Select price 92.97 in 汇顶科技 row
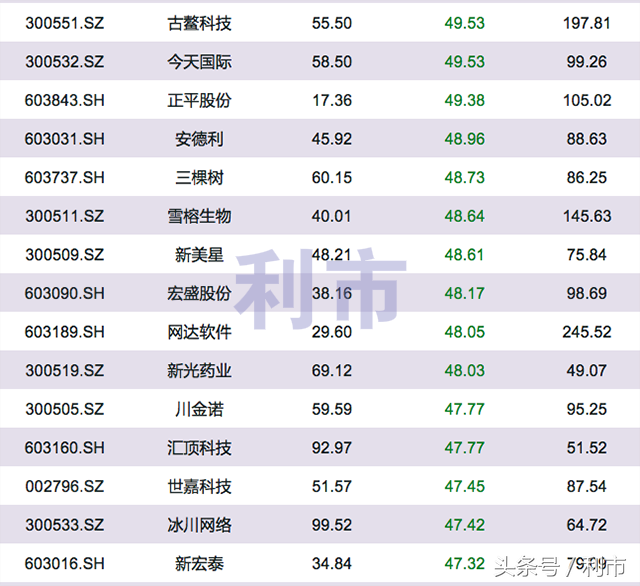This screenshot has height=586, width=640. [x=331, y=448]
